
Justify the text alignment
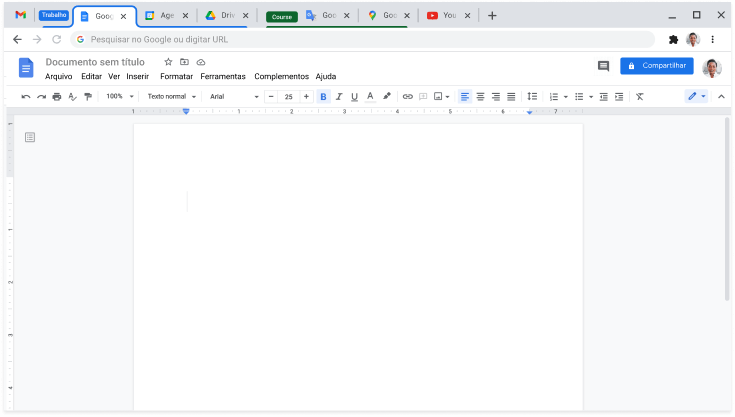(511, 97)
